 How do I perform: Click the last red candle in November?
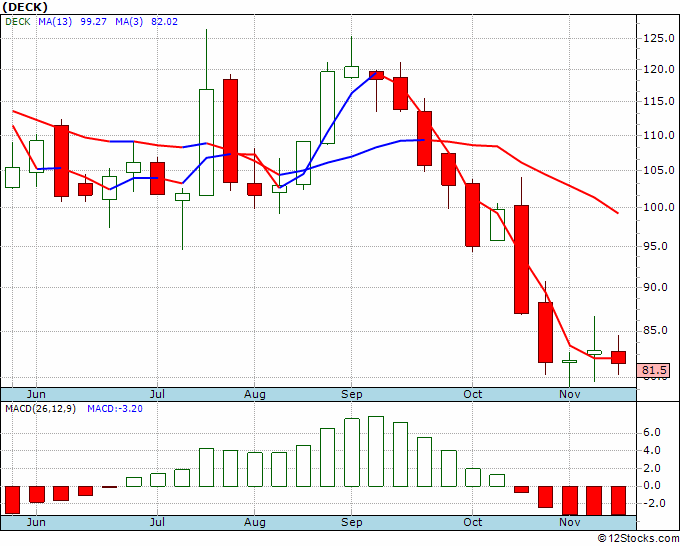618,357
